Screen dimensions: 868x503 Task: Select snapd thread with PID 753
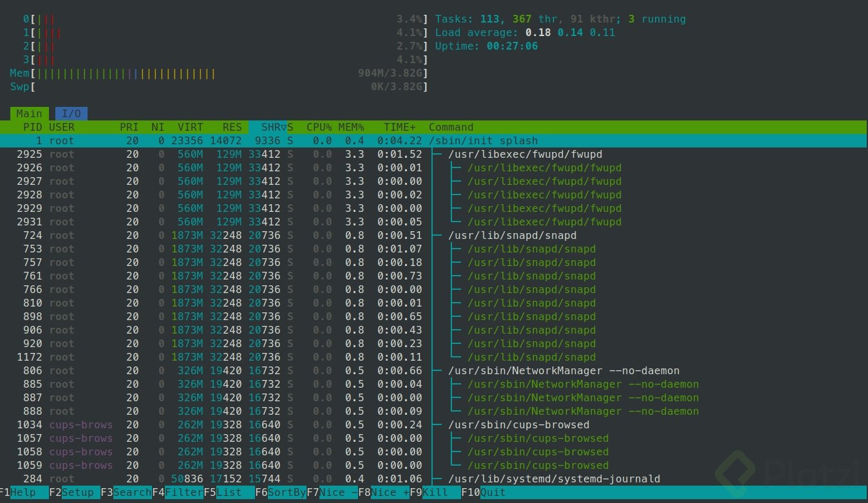click(x=434, y=249)
